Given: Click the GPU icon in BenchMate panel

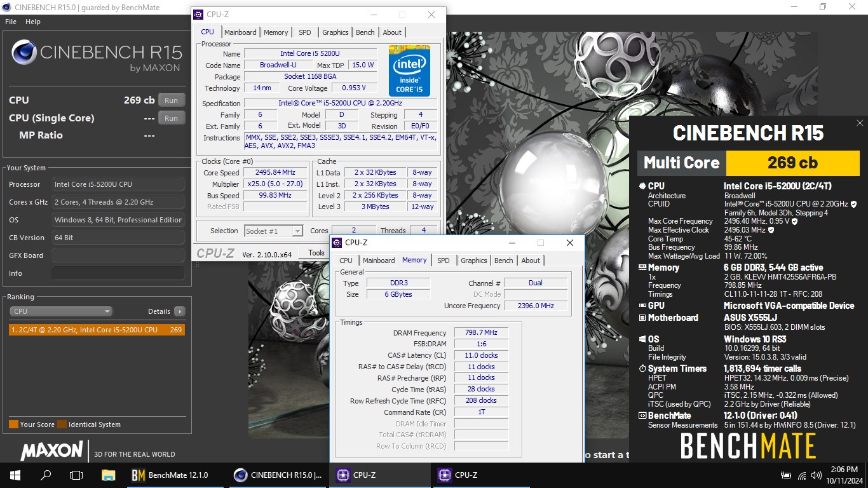Looking at the screenshot, I should 642,306.
